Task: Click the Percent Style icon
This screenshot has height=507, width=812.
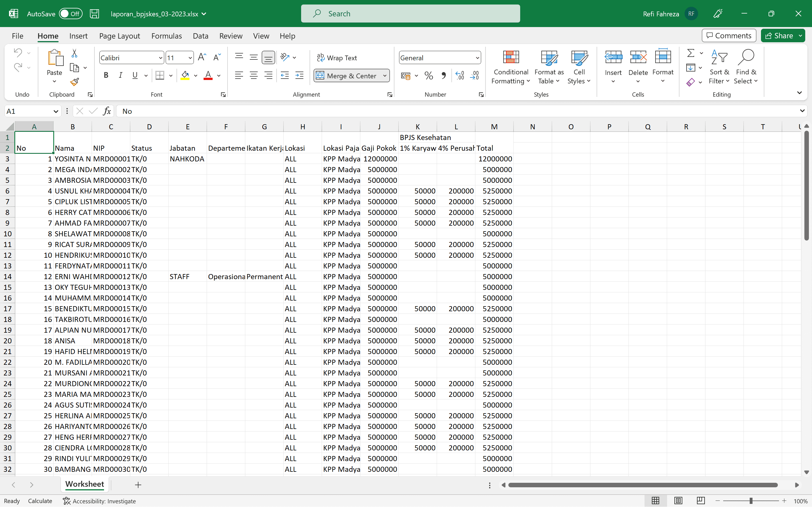Action: [x=429, y=76]
